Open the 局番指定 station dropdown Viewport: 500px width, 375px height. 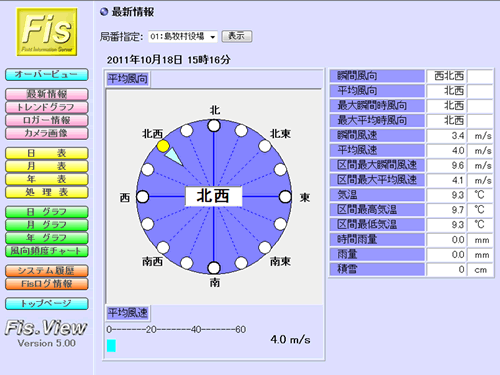(183, 36)
